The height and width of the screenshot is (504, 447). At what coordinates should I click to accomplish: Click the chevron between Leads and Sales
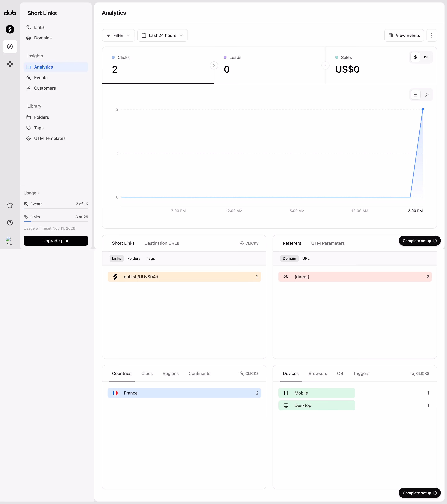coord(325,66)
